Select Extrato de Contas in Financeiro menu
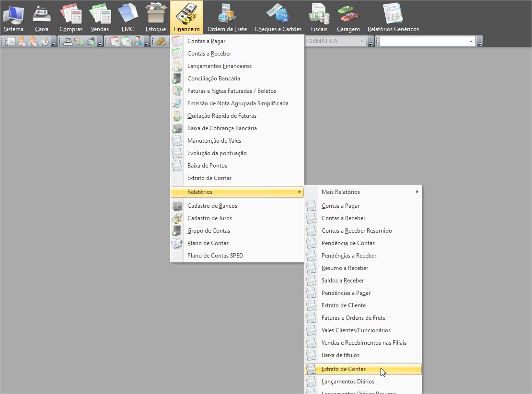 (237, 178)
